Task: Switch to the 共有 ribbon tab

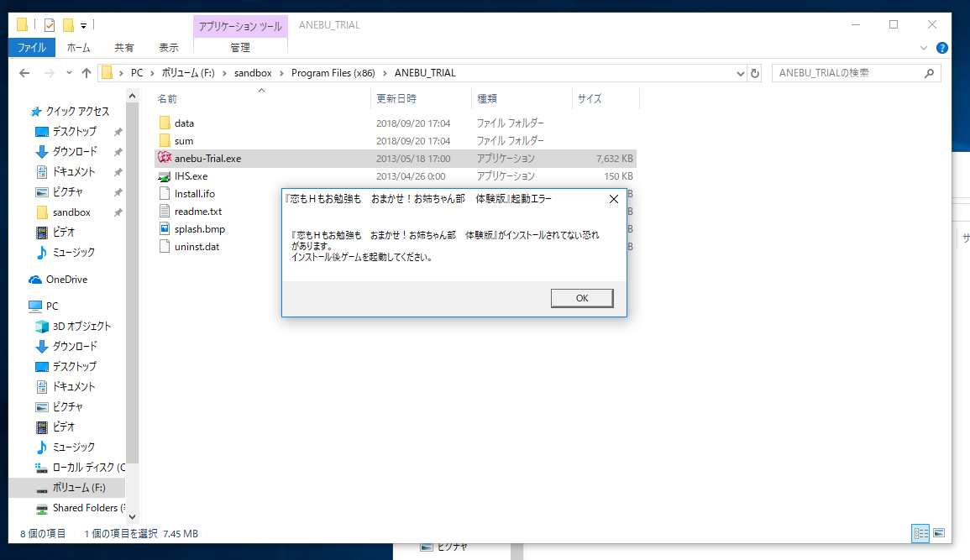Action: 123,48
